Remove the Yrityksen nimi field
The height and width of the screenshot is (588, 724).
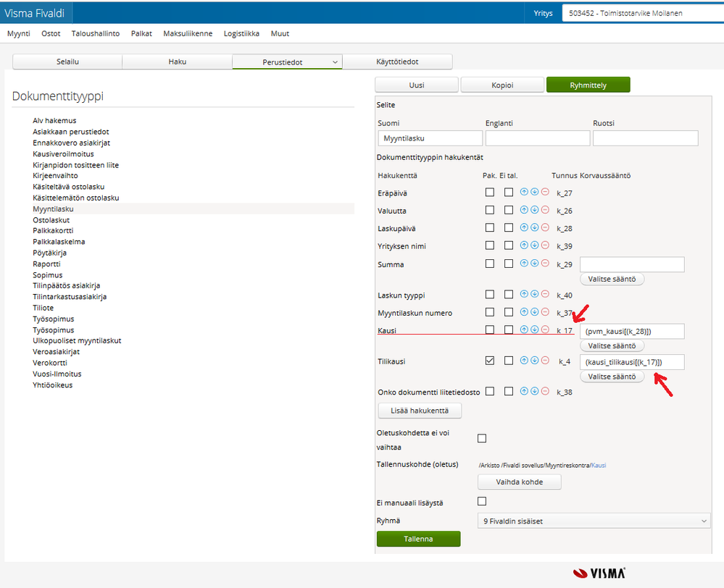(x=545, y=245)
